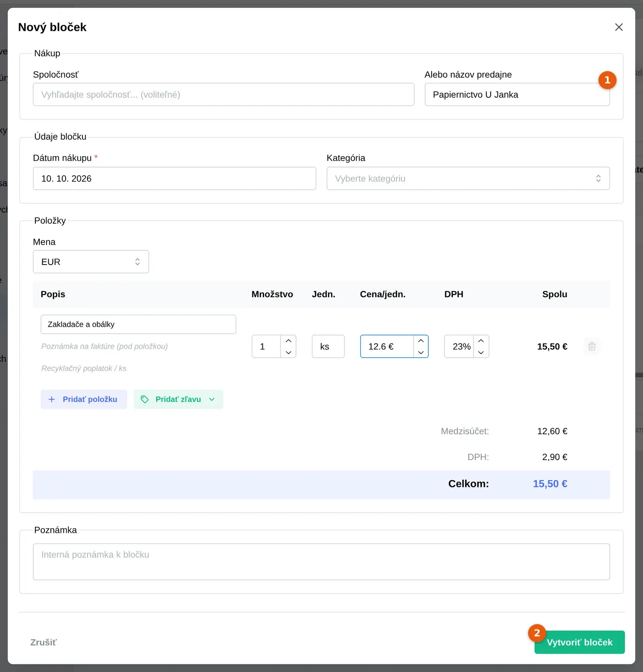Screen dimensions: 643x672
Task: Click the Dátum nákupu date field
Action: coord(174,179)
